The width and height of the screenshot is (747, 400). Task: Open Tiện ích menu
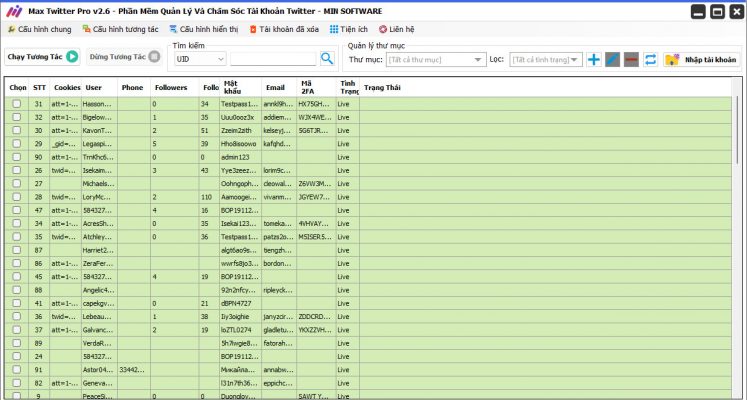[x=349, y=29]
